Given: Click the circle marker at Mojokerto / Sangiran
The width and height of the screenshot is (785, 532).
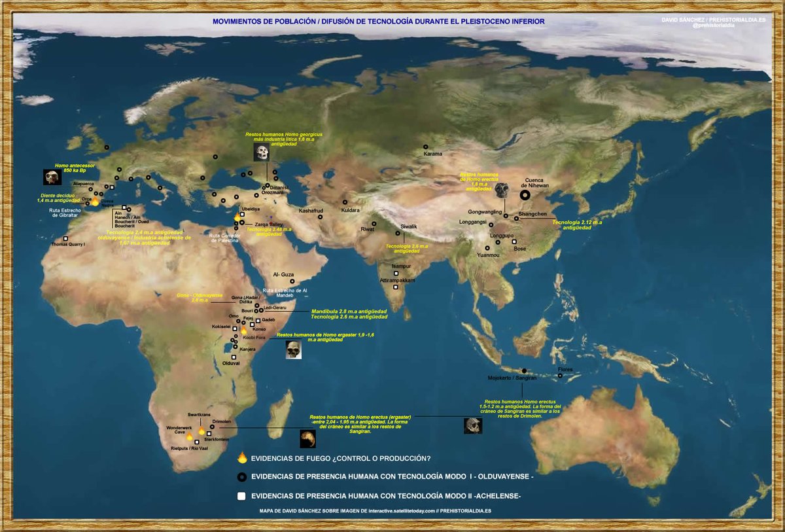Looking at the screenshot, I should coord(525,370).
